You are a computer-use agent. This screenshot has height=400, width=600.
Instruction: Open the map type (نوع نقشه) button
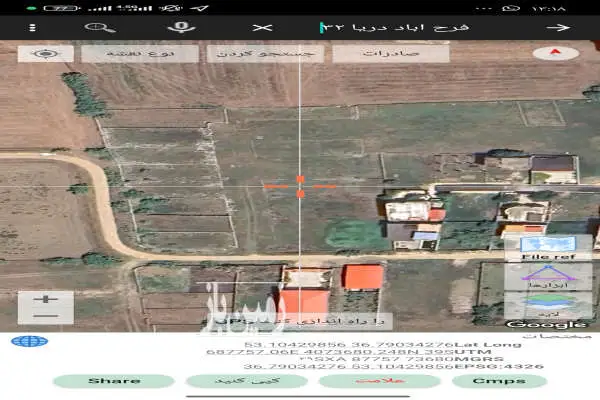(x=140, y=54)
